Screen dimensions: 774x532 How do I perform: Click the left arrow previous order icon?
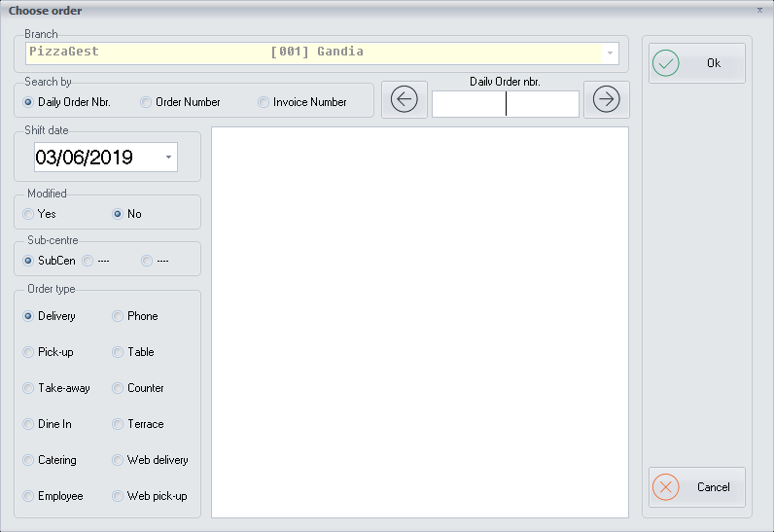pyautogui.click(x=405, y=99)
